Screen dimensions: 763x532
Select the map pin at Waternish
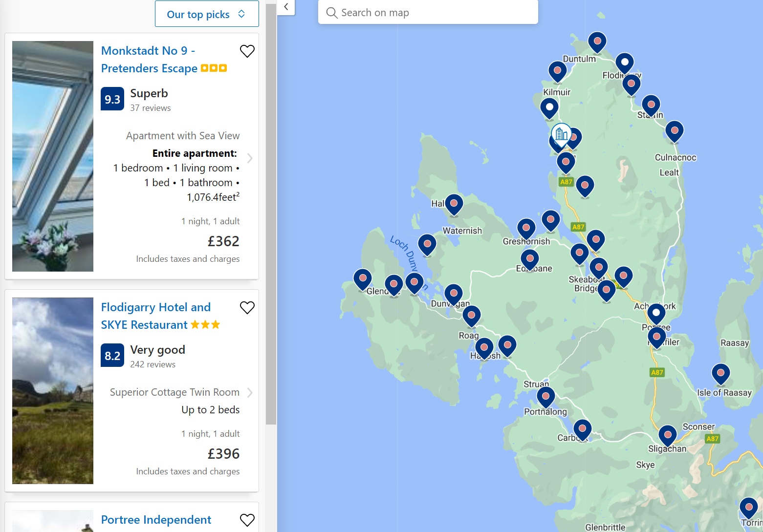click(x=454, y=204)
